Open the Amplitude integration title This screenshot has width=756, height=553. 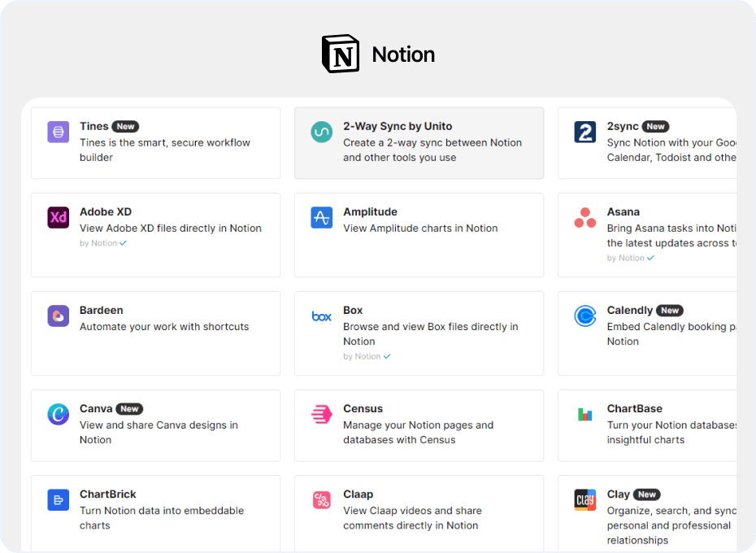[371, 211]
